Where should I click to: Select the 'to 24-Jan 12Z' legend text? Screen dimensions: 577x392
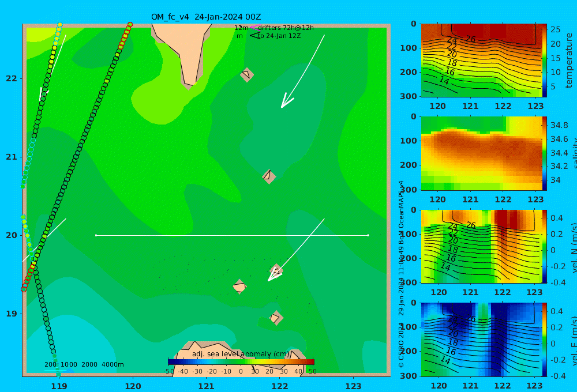(279, 36)
